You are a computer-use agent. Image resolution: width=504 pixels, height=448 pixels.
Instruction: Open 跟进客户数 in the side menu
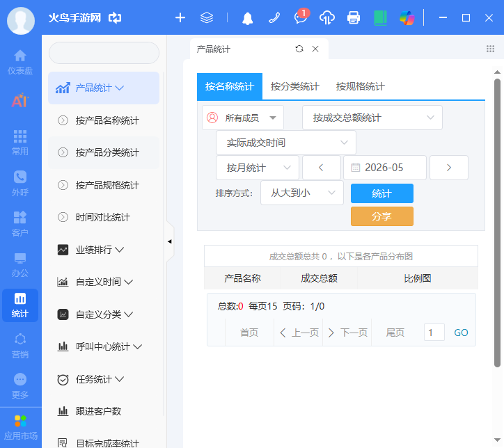tap(104, 411)
